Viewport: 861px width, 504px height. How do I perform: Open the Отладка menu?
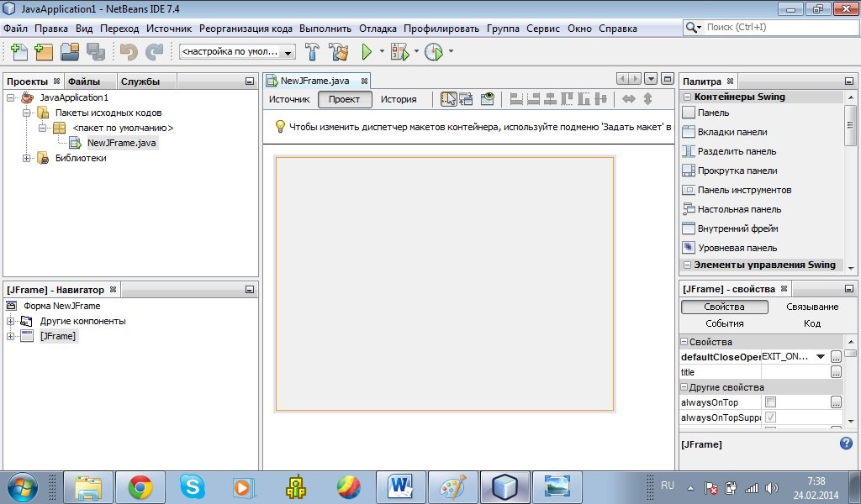(378, 29)
